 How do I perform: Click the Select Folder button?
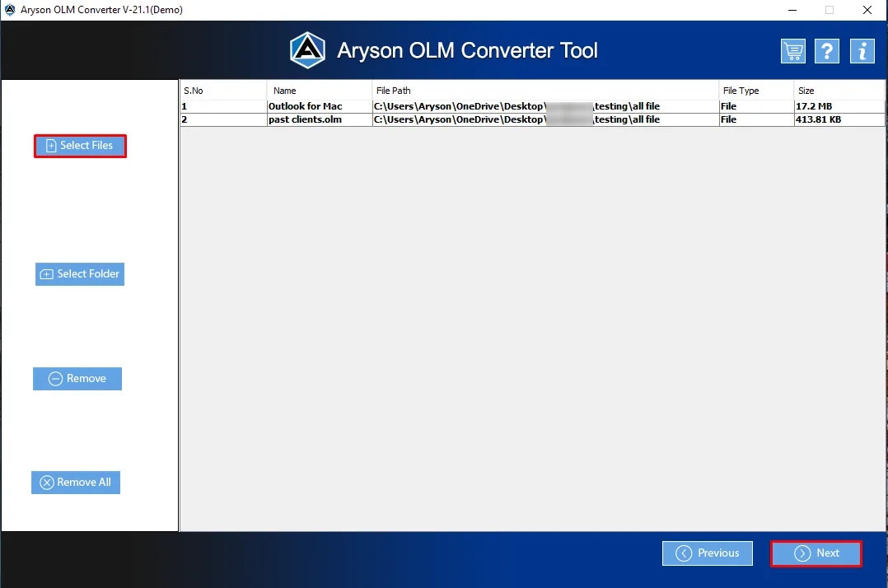pos(80,274)
